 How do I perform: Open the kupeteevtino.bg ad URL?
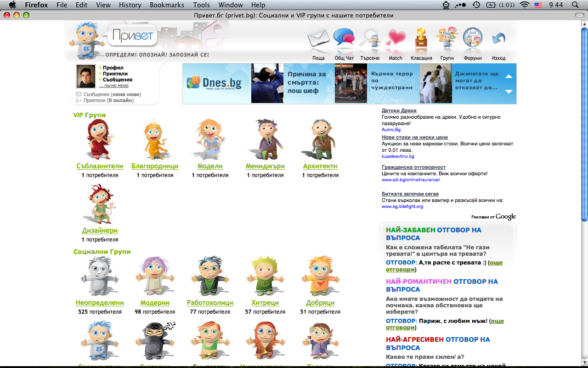point(398,156)
